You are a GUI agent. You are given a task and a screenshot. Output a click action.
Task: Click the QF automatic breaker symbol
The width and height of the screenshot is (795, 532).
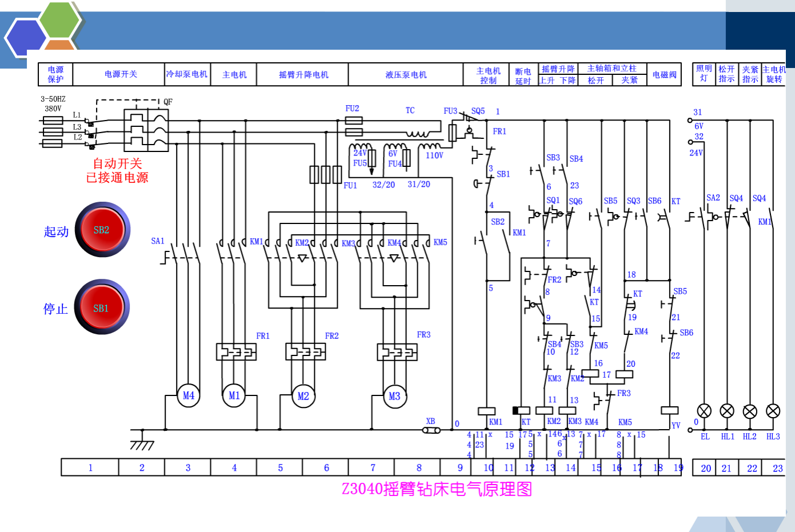point(146,130)
